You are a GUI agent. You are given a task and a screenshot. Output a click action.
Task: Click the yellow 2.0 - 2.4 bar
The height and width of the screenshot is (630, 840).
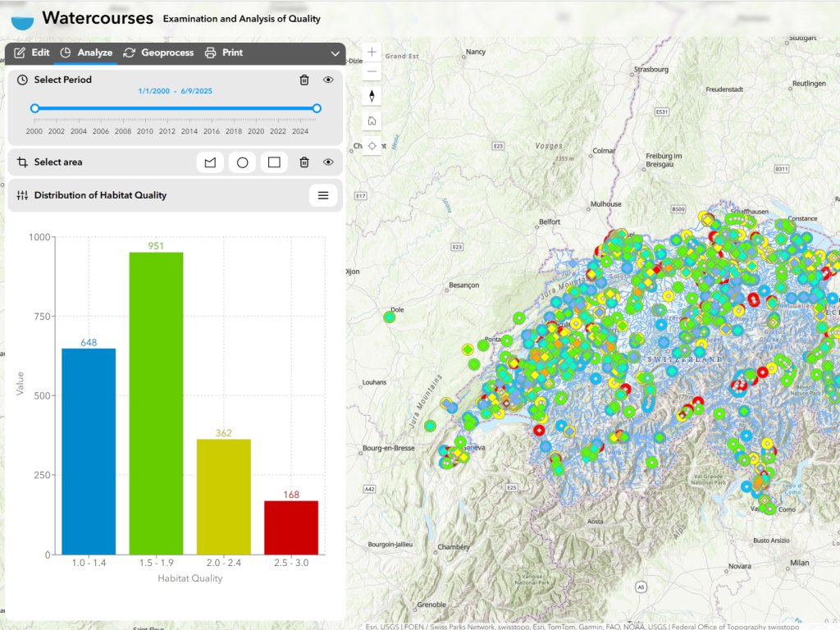click(223, 497)
